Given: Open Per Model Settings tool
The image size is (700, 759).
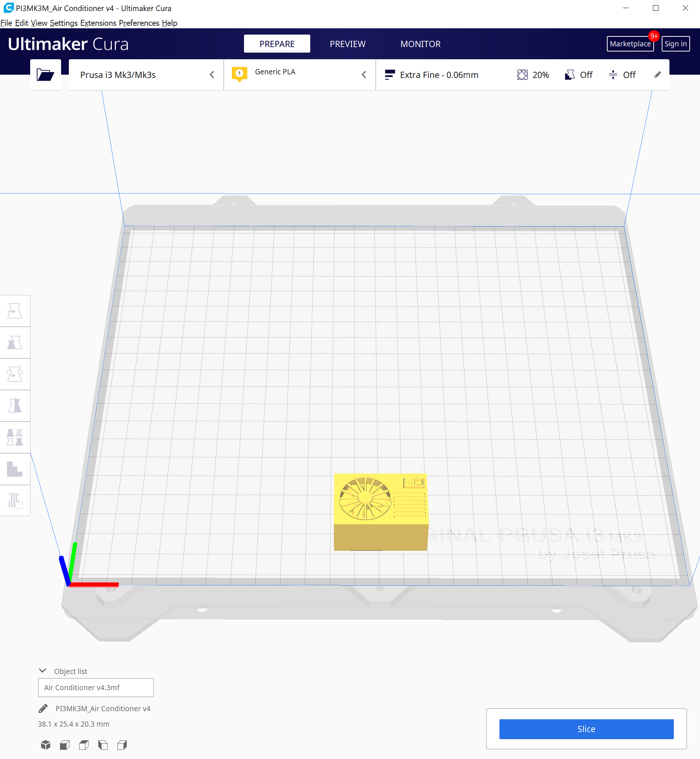Looking at the screenshot, I should [x=15, y=437].
